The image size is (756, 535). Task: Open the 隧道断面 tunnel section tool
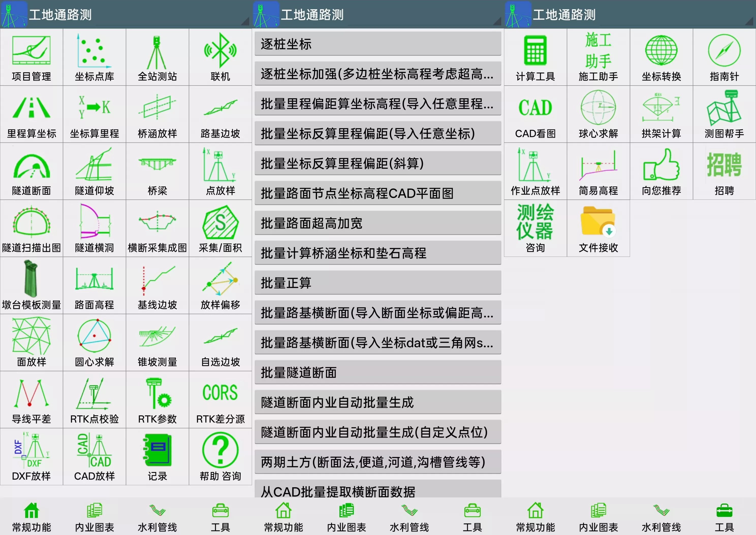click(31, 171)
